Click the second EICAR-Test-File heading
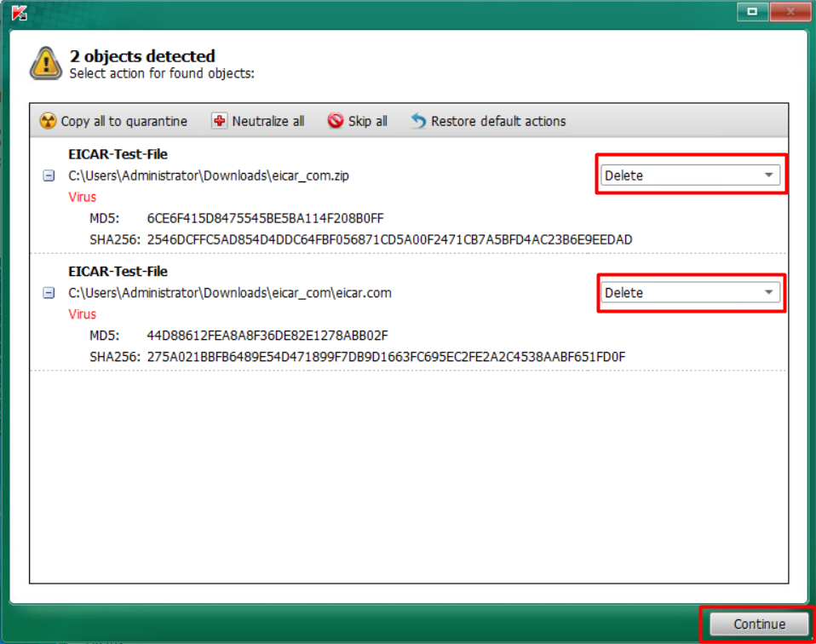This screenshot has height=644, width=816. 118,272
